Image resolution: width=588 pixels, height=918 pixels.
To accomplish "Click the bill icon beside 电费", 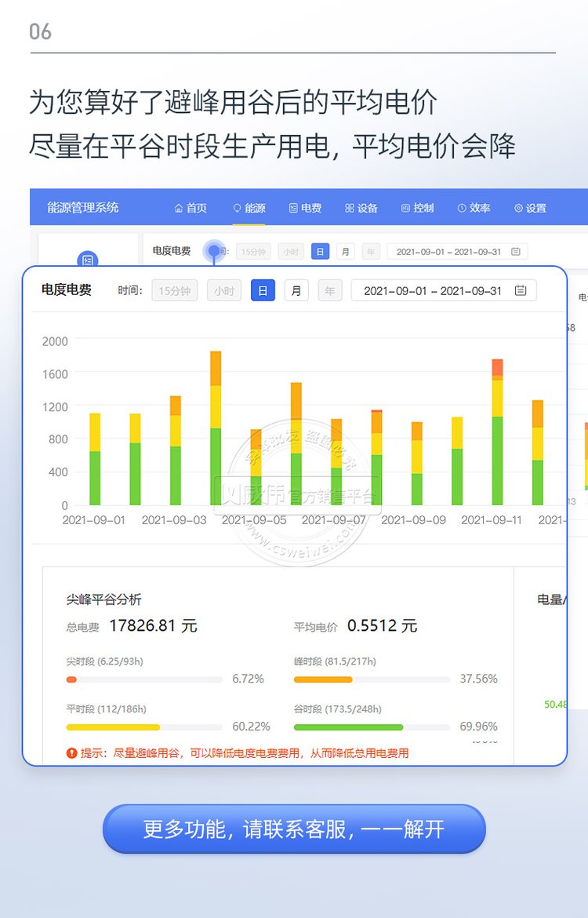I will click(293, 208).
